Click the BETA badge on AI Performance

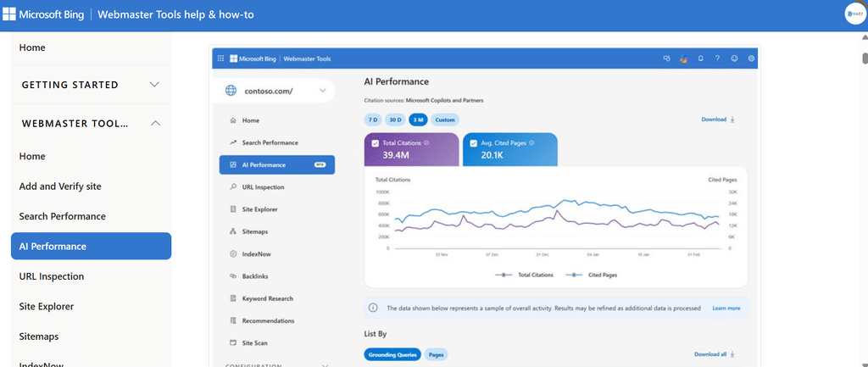point(320,164)
